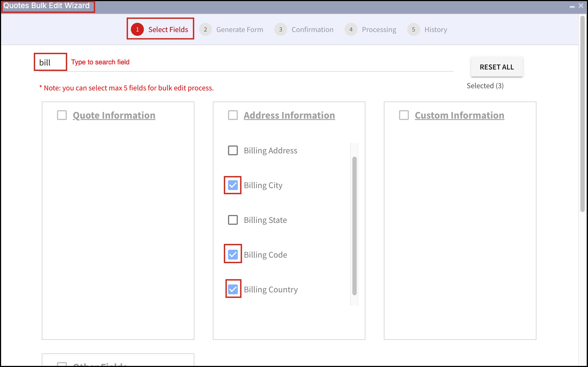Click the step 2 number circle
Viewport: 588px width, 367px height.
click(x=206, y=29)
